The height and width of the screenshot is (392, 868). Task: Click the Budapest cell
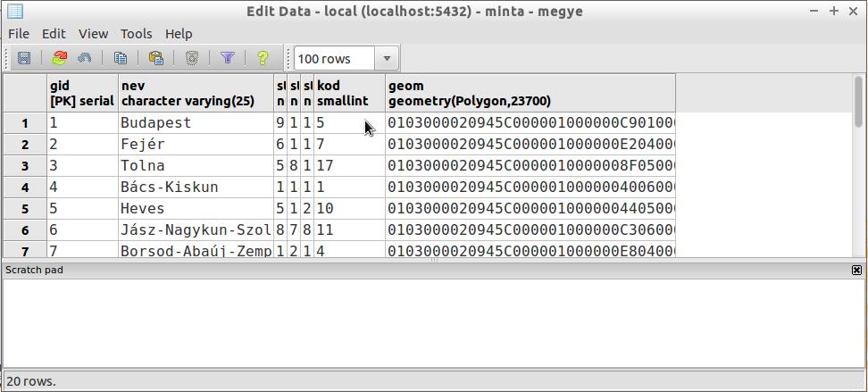click(x=196, y=123)
